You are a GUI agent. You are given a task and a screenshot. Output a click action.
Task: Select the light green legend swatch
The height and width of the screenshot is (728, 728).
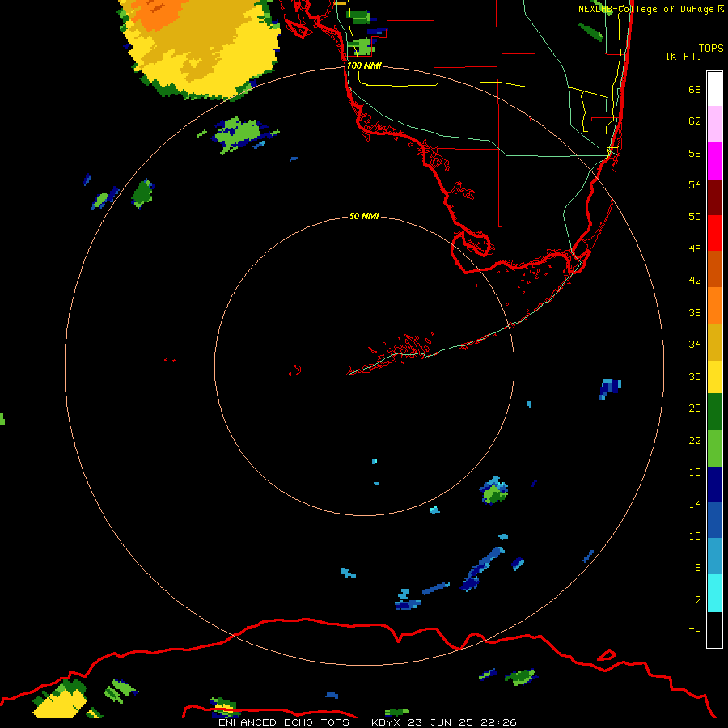(714, 448)
